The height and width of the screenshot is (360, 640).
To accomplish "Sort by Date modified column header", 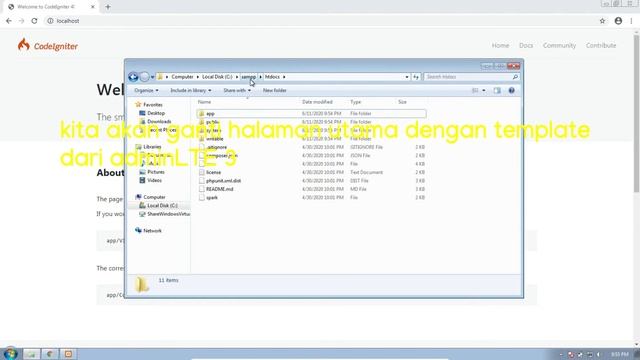I will 317,102.
